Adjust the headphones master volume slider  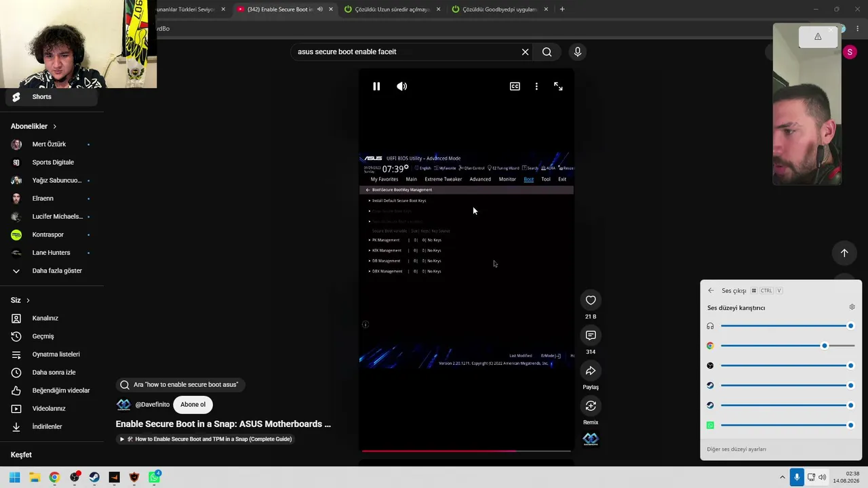click(787, 326)
